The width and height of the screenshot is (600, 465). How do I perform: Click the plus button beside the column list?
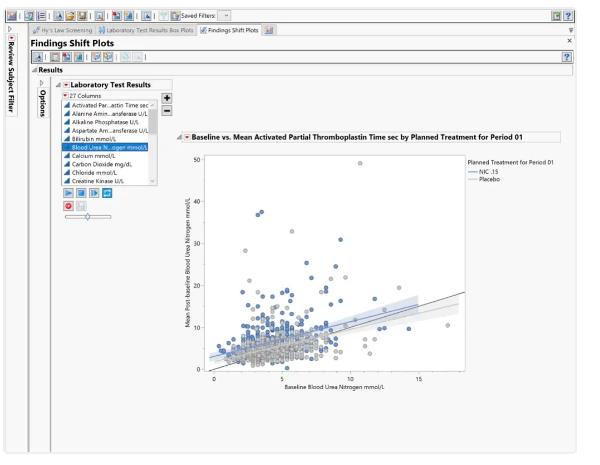coord(167,98)
